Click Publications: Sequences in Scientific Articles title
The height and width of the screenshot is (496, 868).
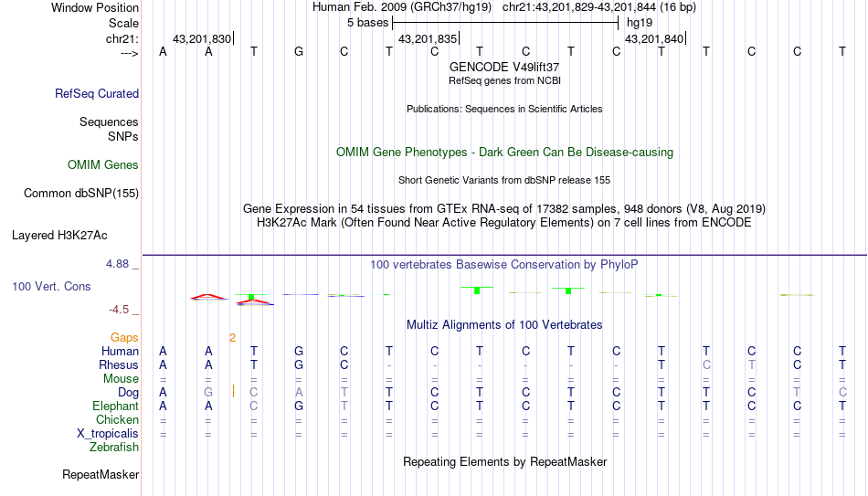point(504,109)
